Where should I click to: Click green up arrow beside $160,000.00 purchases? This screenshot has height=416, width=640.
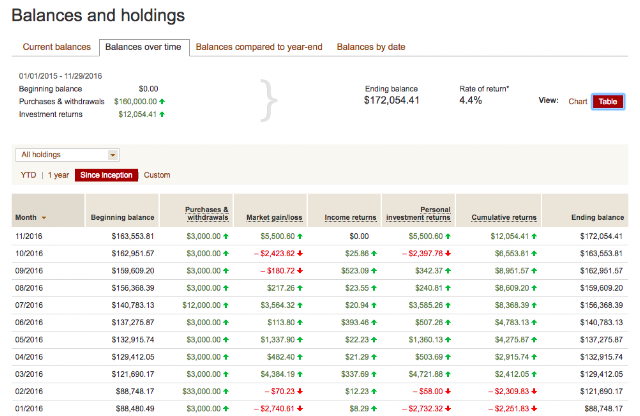point(162,101)
